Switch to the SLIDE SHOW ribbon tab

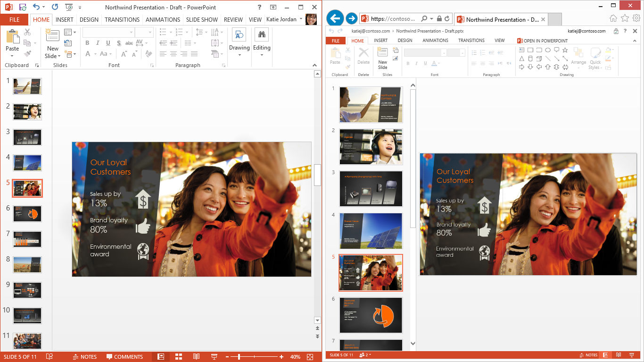pyautogui.click(x=202, y=19)
